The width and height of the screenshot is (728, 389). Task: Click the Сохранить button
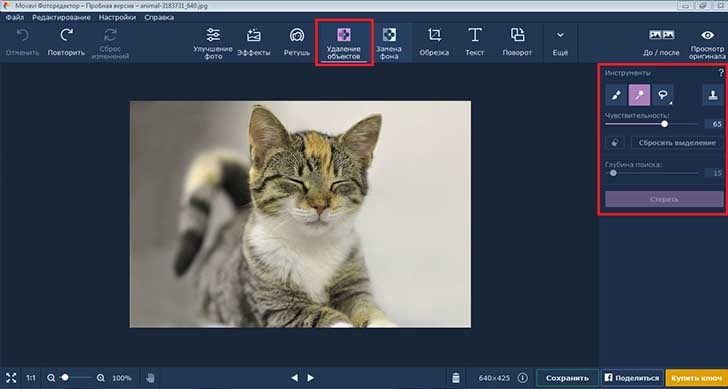pos(567,378)
